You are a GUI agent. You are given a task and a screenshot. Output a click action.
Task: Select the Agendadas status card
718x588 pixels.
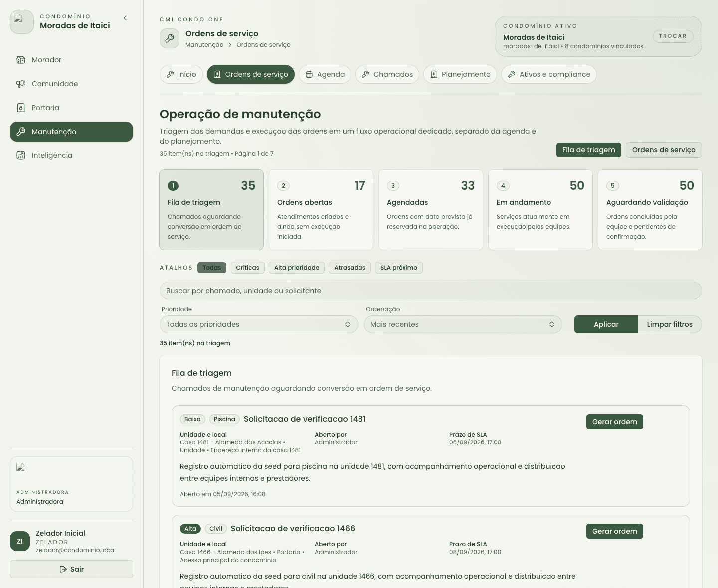431,210
